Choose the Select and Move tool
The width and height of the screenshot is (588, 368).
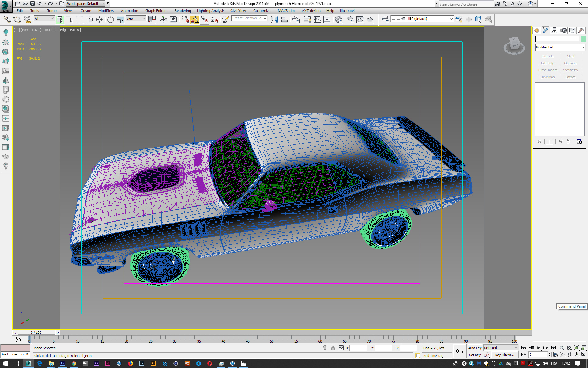tap(99, 20)
